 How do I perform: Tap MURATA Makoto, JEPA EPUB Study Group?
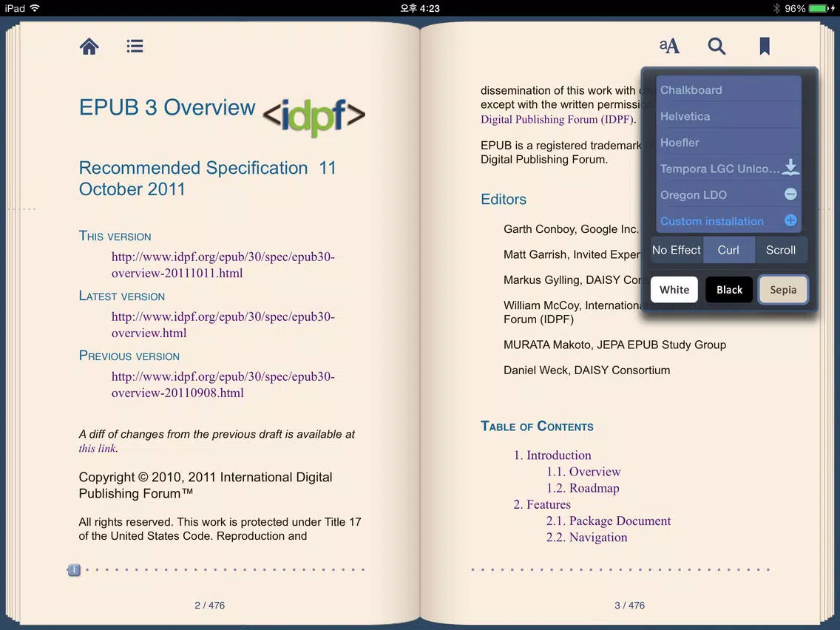point(614,345)
